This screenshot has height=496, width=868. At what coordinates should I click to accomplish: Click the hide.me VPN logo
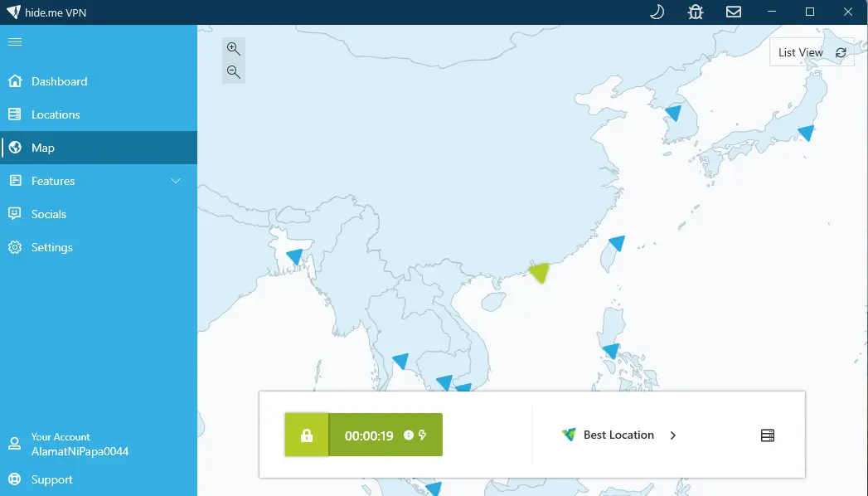pyautogui.click(x=14, y=12)
